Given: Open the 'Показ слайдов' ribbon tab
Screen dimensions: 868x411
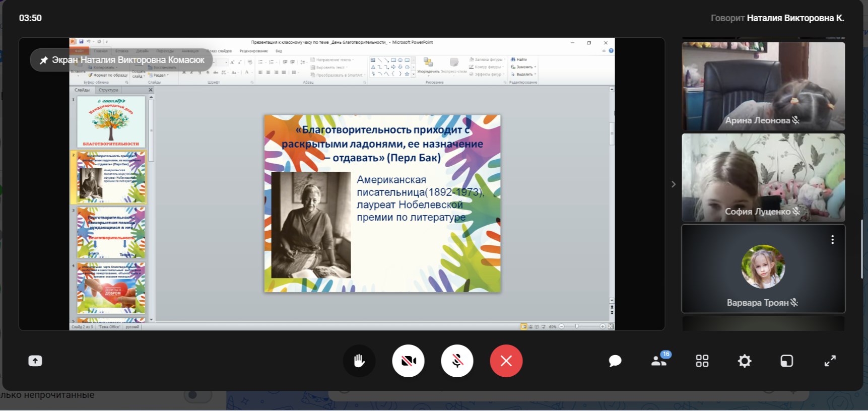Looking at the screenshot, I should [x=219, y=51].
